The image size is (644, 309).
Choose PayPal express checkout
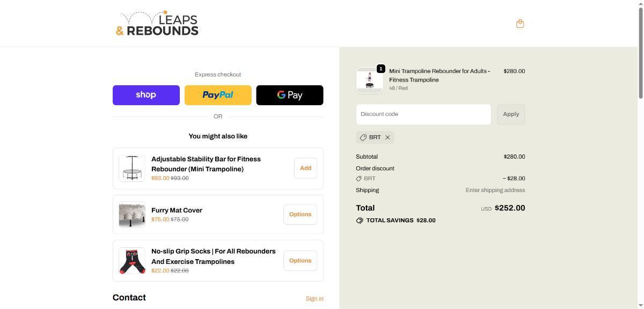click(x=218, y=95)
